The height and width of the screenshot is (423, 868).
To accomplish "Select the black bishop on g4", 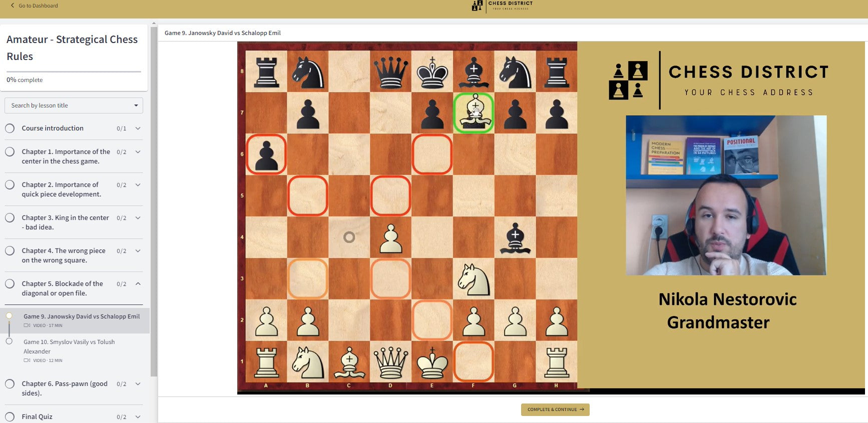I will [x=515, y=238].
